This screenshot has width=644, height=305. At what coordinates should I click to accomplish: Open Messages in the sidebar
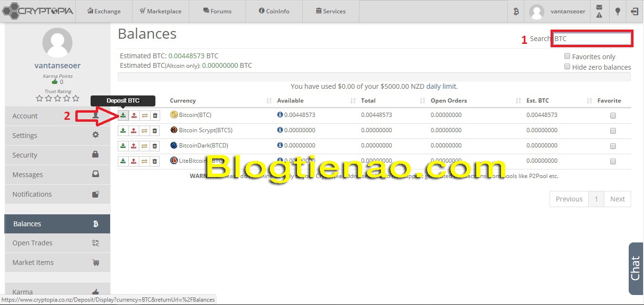pyautogui.click(x=57, y=175)
